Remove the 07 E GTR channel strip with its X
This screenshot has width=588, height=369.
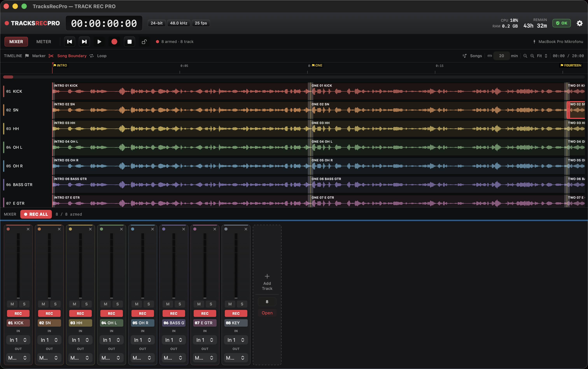(x=215, y=229)
